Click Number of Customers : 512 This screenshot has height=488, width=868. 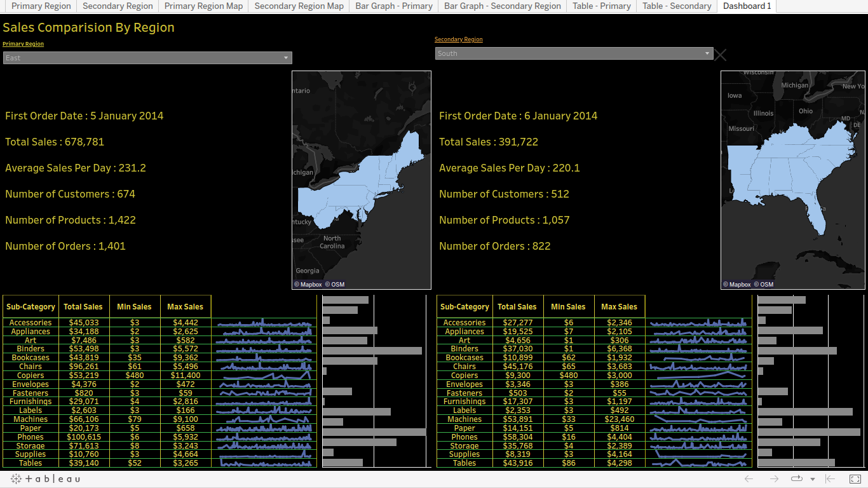point(505,194)
